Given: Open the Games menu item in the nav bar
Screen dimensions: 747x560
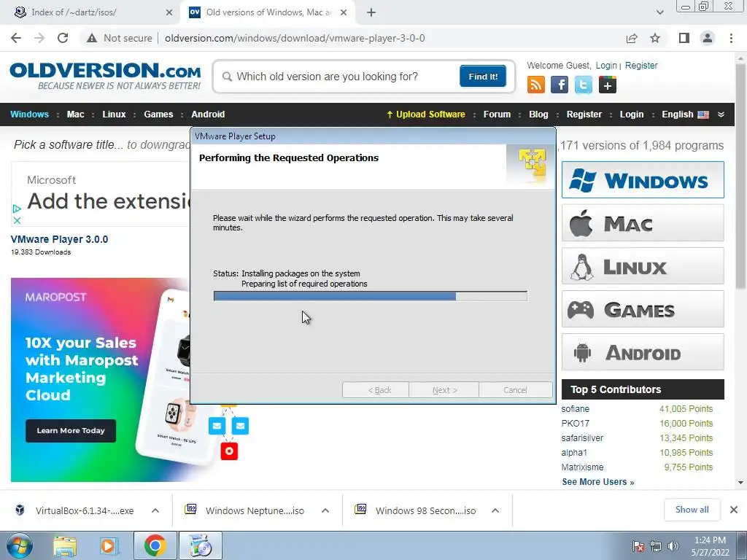Looking at the screenshot, I should click(x=158, y=114).
